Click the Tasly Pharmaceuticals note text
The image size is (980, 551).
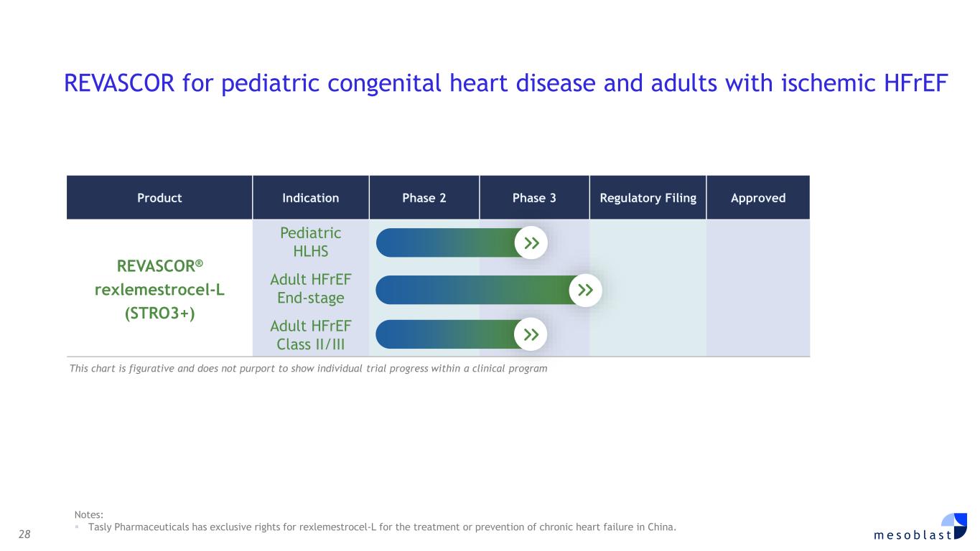tap(381, 528)
